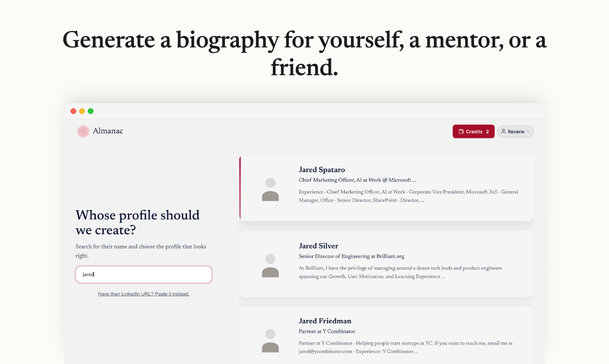Screen dimensions: 609x364
Task: Zoom the window with the green button
Action: pyautogui.click(x=91, y=111)
